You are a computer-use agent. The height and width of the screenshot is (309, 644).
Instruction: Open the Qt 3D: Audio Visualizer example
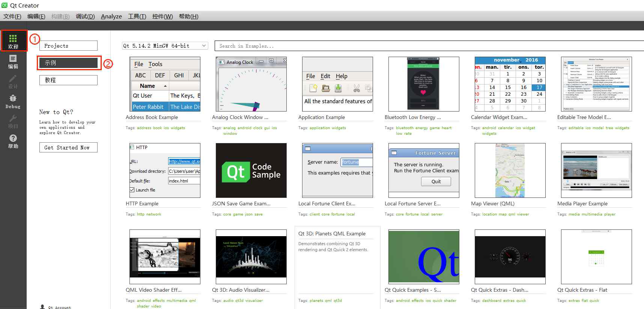tap(251, 257)
